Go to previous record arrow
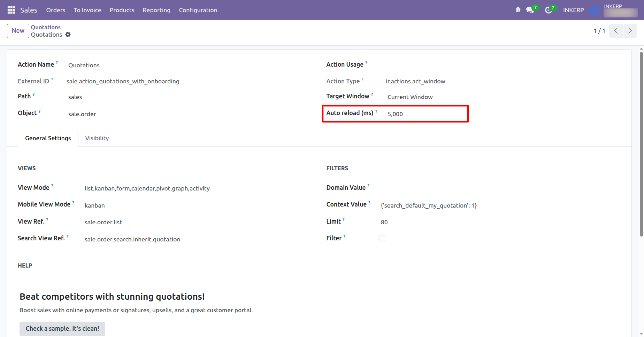The height and width of the screenshot is (337, 644). tap(616, 31)
